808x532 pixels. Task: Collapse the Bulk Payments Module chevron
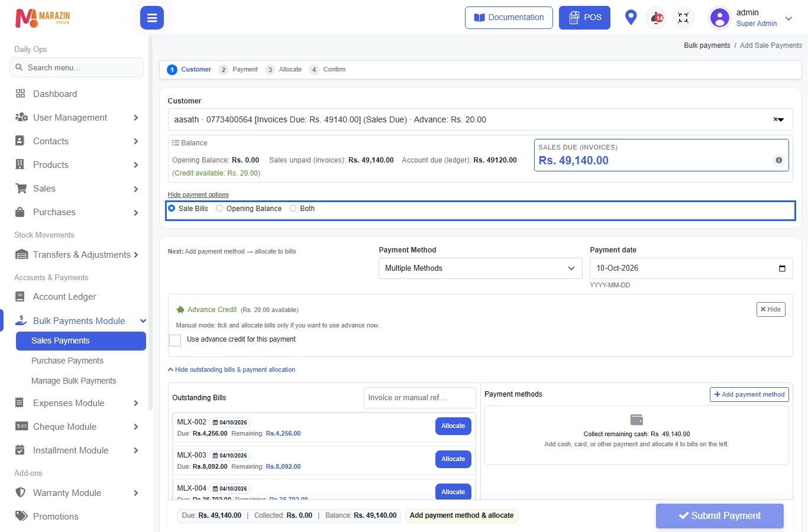click(x=143, y=321)
